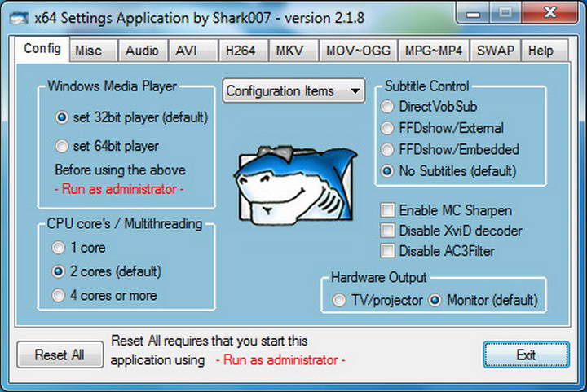Click the Reset All button
This screenshot has height=392, width=587.
tap(60, 355)
